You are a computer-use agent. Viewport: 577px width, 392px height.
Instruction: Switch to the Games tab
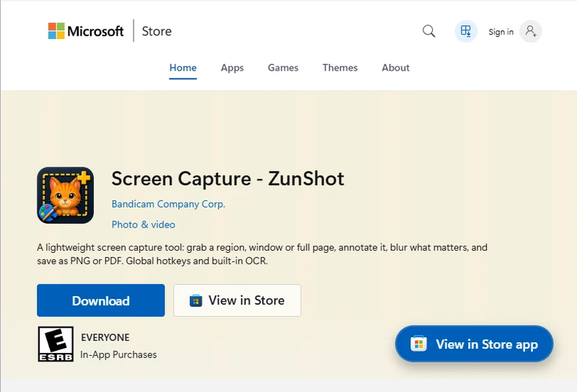tap(283, 68)
